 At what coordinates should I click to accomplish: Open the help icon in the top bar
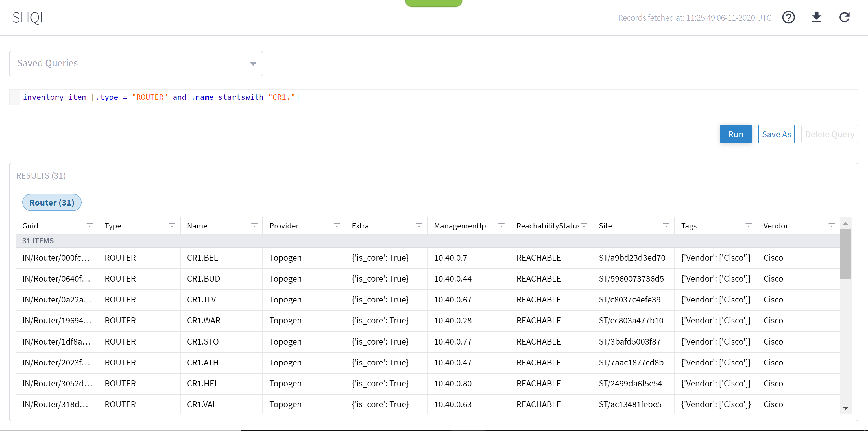788,17
